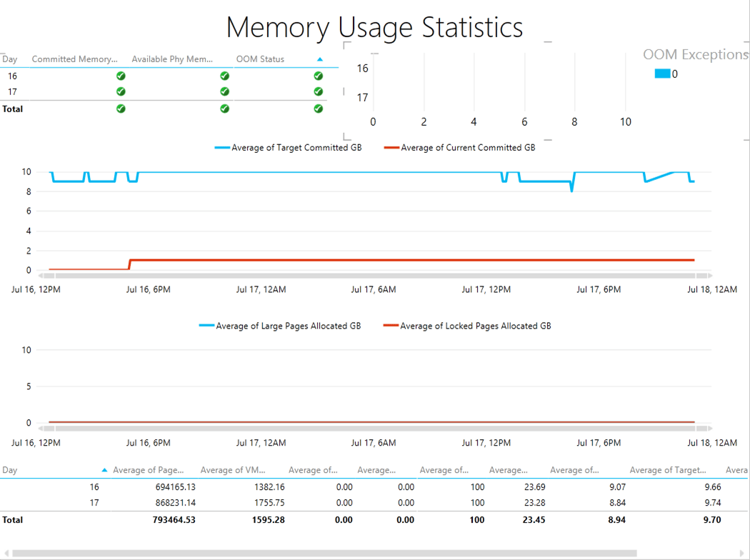Viewport: 750px width, 560px height.
Task: Click the blue sort arrow in top table header
Action: click(x=320, y=59)
